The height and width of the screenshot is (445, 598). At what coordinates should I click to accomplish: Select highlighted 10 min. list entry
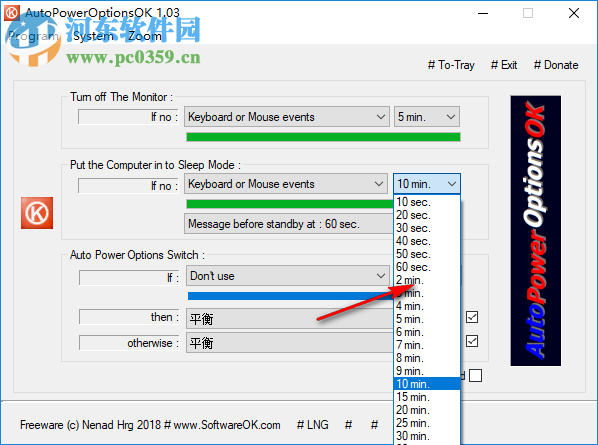click(x=427, y=384)
